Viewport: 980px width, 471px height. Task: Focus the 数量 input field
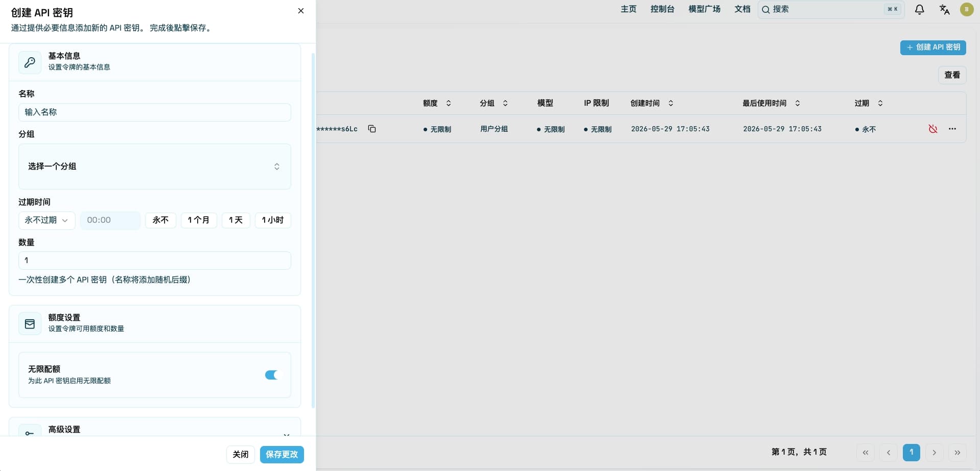[155, 261]
